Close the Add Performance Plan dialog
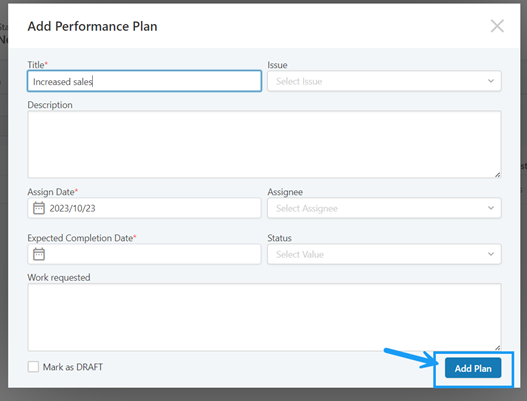 (497, 26)
